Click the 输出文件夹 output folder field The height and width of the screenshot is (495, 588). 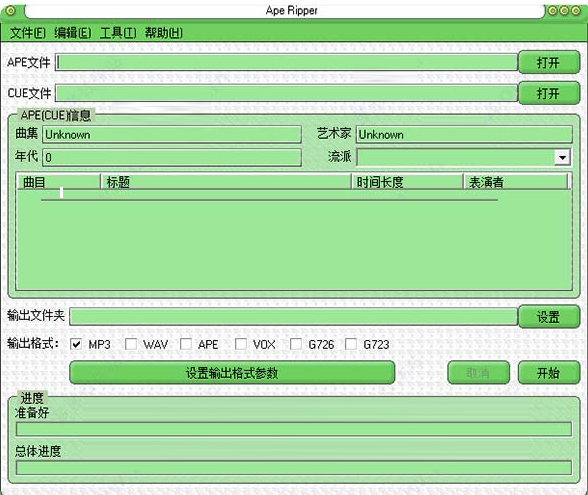click(x=294, y=316)
